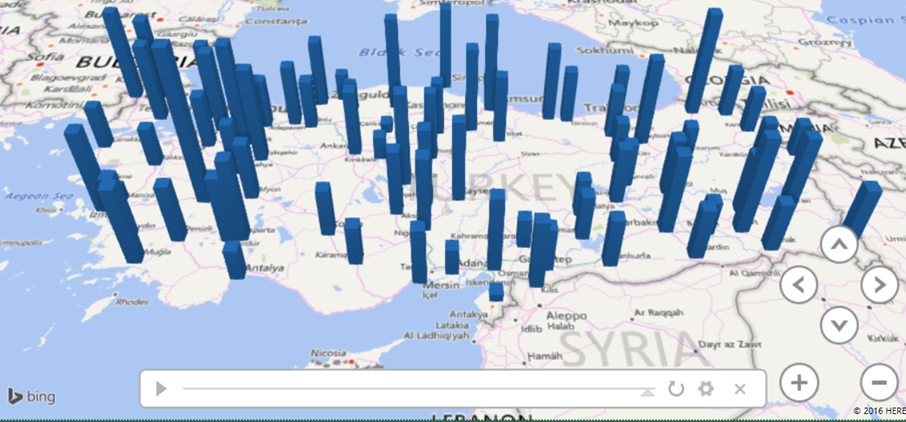Open playback settings gear icon
Viewport: 906px width, 422px height.
tap(706, 389)
